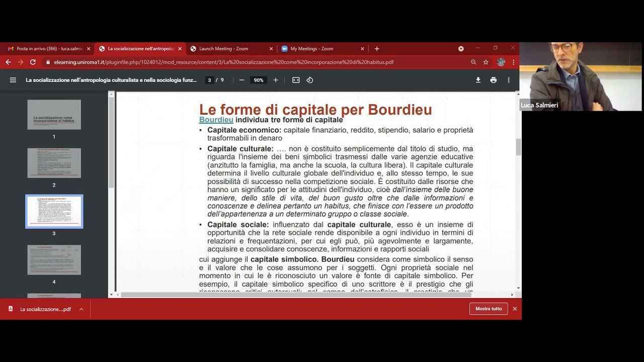Minimize the Chrome window
Screen dimensions: 644x362
[477, 48]
